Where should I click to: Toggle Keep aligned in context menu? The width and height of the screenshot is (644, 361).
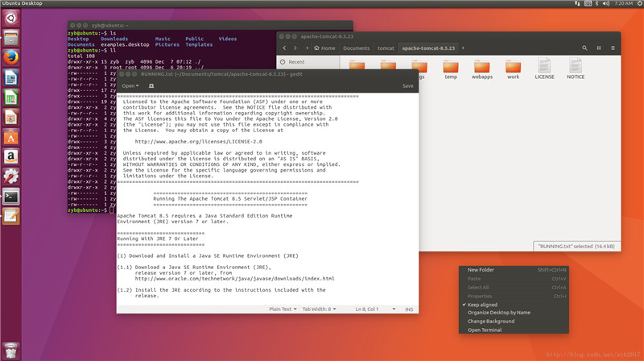pyautogui.click(x=485, y=305)
